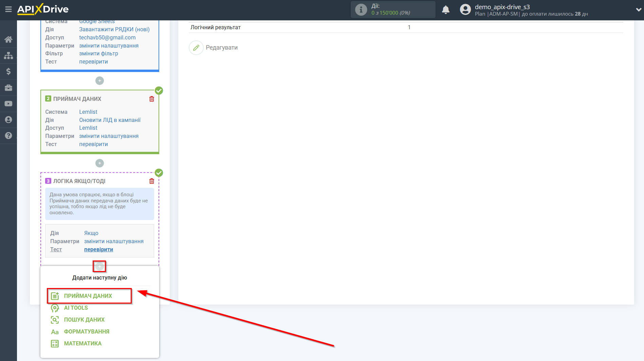Click the ЛОГІКА ЯКЩО/ТОДІ block title
Screen dimensions: 644x361
coord(79,181)
